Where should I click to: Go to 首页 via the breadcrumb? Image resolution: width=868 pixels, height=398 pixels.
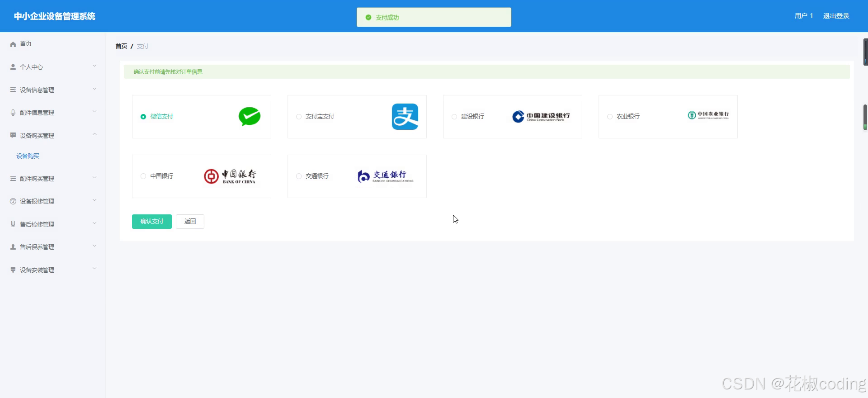click(121, 46)
